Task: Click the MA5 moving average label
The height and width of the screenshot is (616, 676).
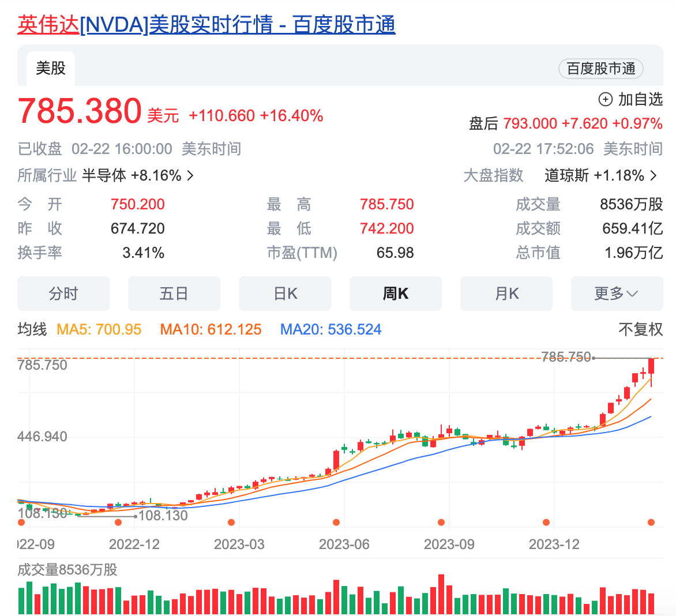Action: (x=99, y=329)
